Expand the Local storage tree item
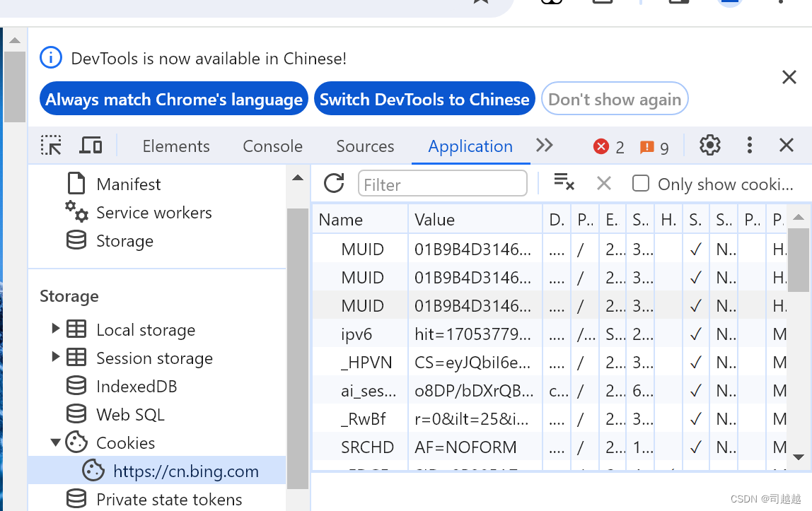 point(56,329)
